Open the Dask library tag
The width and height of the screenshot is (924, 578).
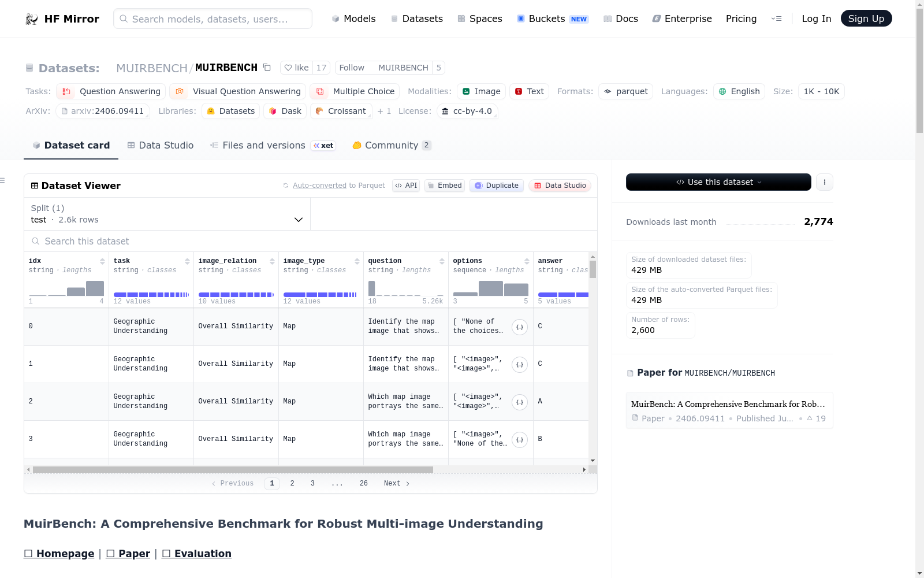[x=285, y=111]
